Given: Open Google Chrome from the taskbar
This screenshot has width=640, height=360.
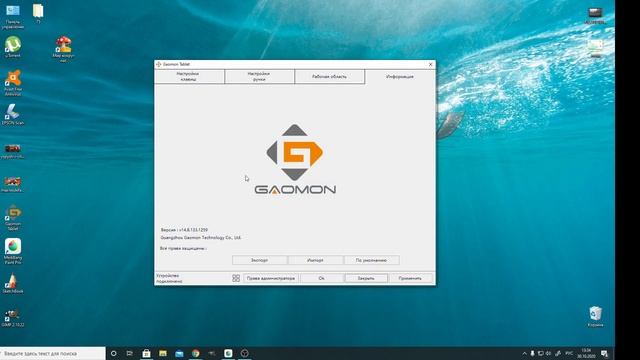Looking at the screenshot, I should tap(196, 353).
